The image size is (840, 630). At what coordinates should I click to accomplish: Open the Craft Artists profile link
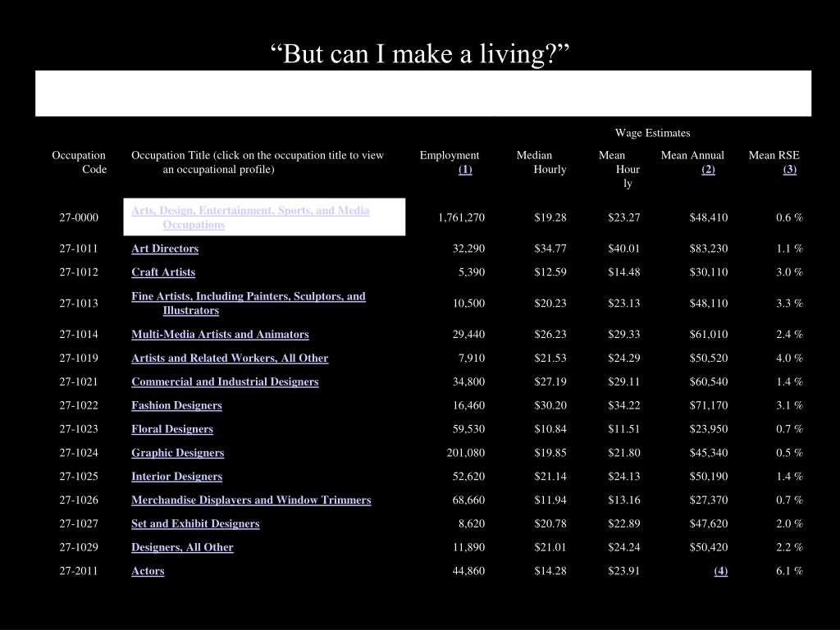click(x=163, y=272)
